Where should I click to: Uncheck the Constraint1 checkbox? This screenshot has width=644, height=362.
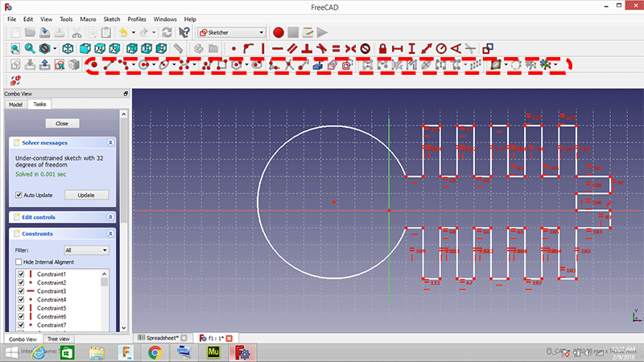pos(21,274)
